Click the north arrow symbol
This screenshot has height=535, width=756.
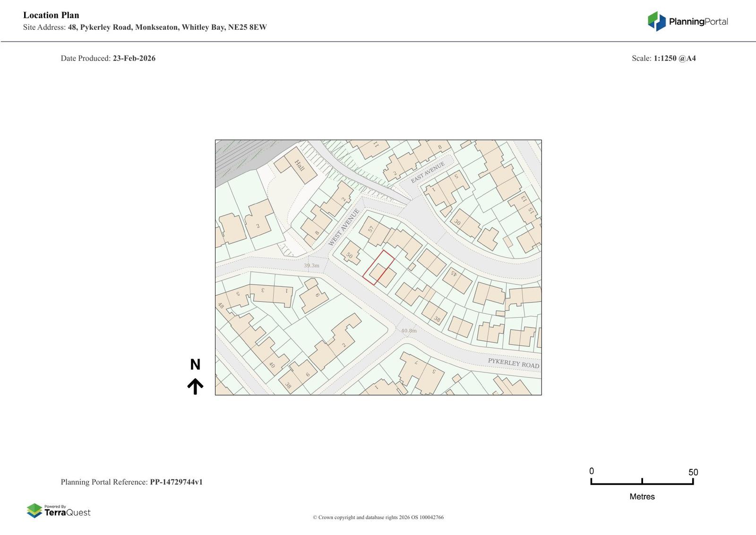(x=195, y=386)
